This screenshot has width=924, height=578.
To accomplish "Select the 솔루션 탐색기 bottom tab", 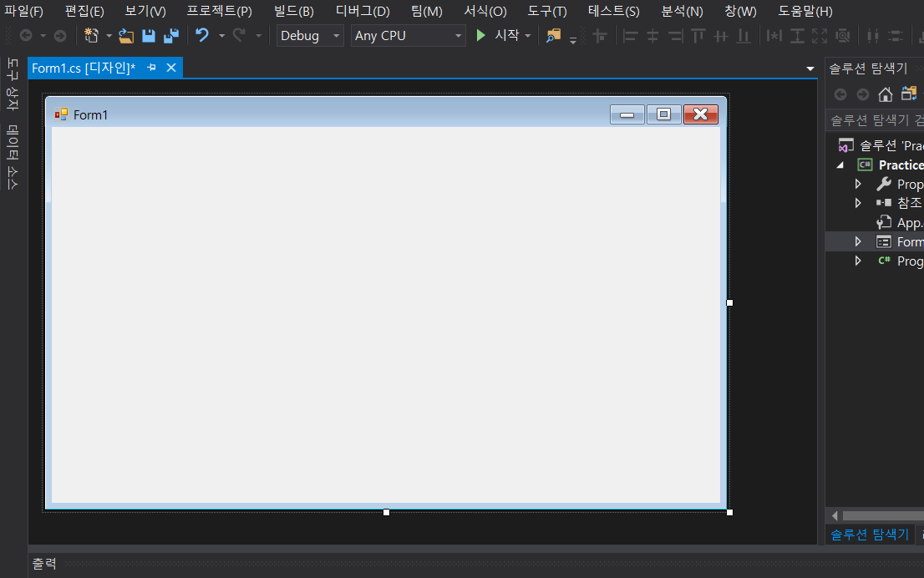I will pos(869,535).
